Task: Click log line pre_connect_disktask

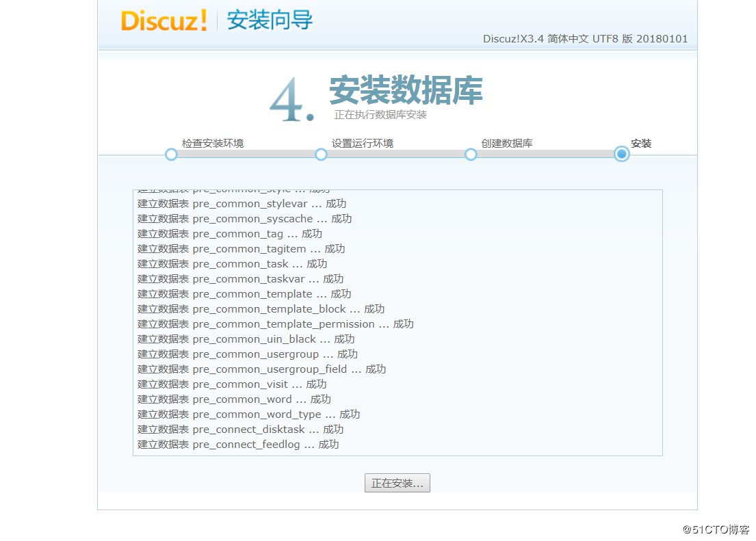Action: click(241, 429)
